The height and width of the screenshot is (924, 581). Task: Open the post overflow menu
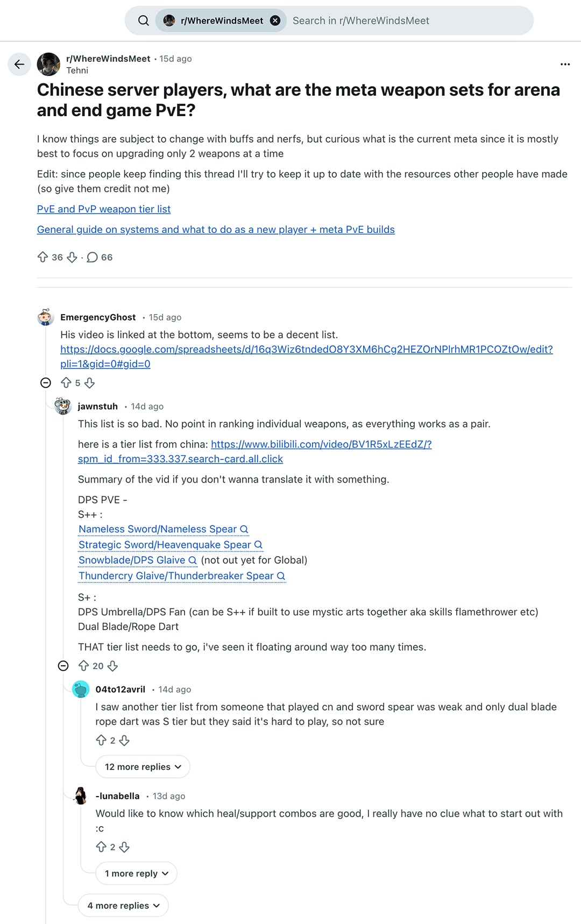(x=565, y=64)
